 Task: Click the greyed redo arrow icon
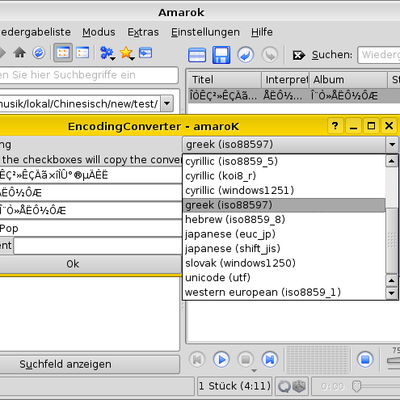[x=270, y=55]
